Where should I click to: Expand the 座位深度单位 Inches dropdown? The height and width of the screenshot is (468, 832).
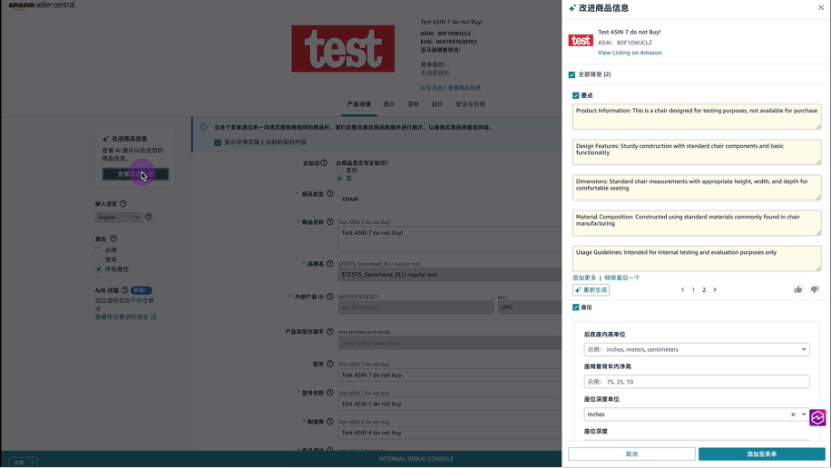click(804, 414)
